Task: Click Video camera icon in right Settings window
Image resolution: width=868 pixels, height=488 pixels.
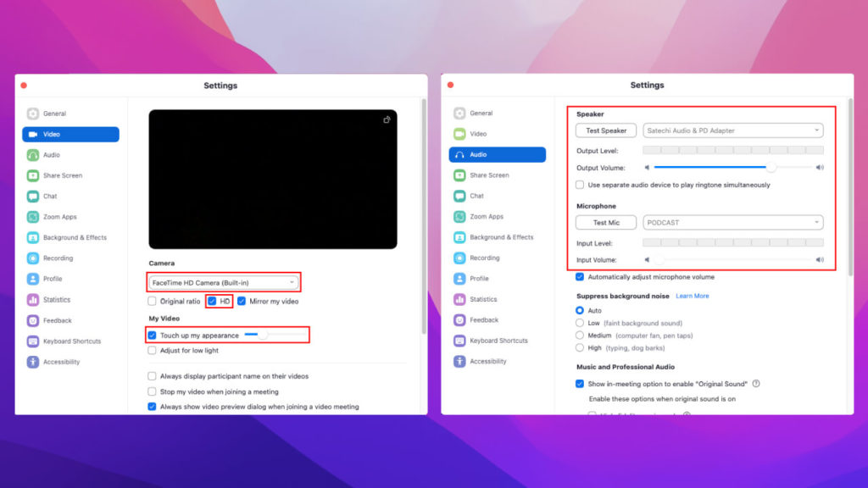Action: click(459, 133)
